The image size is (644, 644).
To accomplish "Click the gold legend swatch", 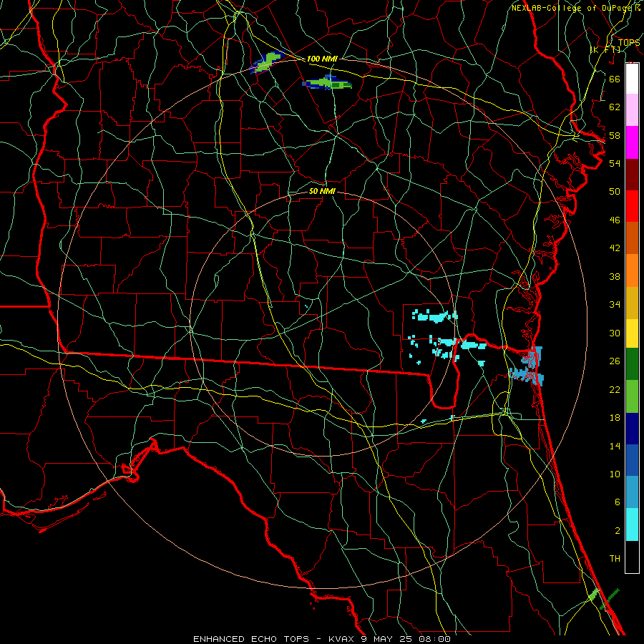I will pos(632,303).
